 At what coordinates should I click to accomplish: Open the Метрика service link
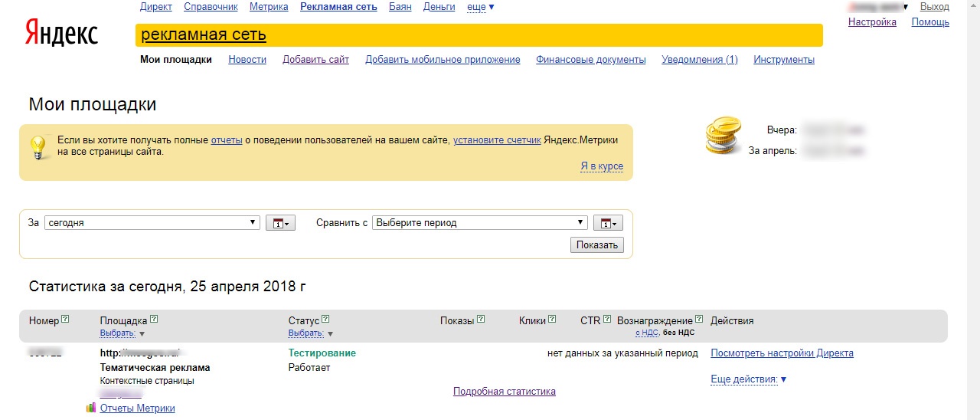[x=269, y=7]
